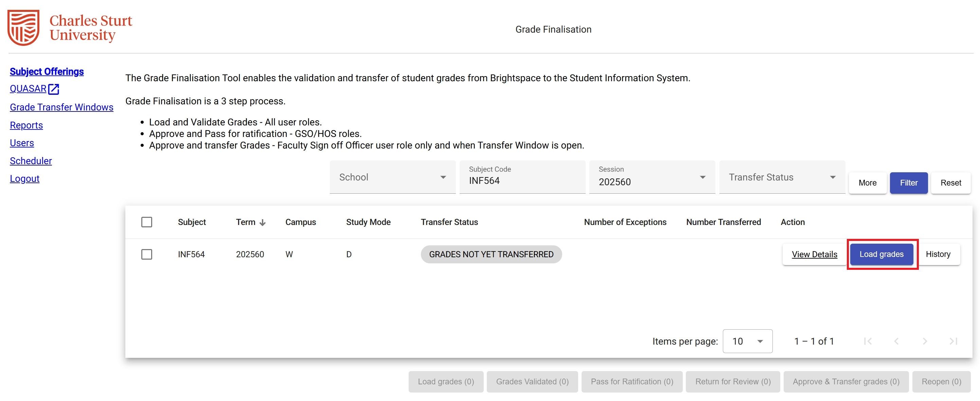The image size is (980, 401).
Task: Open the Transfer Status filter dropdown
Action: (782, 177)
